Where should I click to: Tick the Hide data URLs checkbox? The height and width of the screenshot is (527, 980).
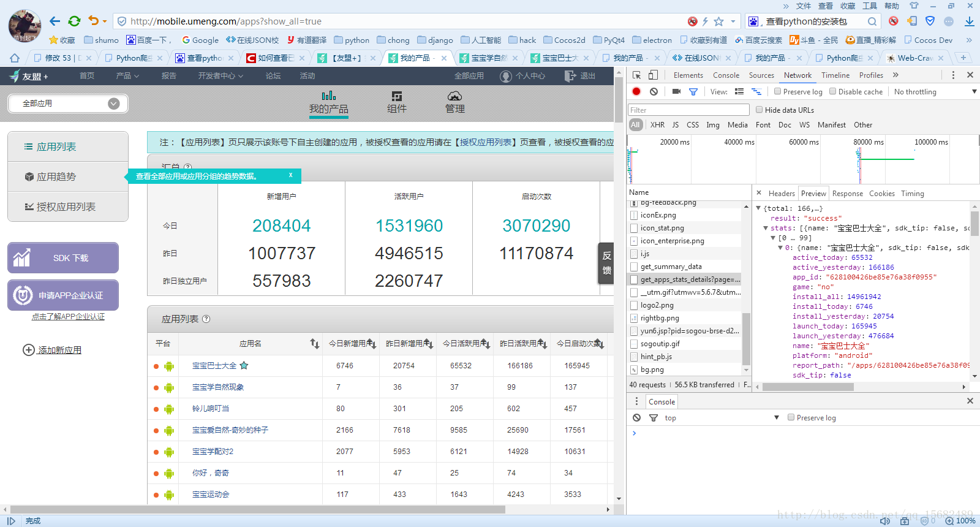pos(759,110)
